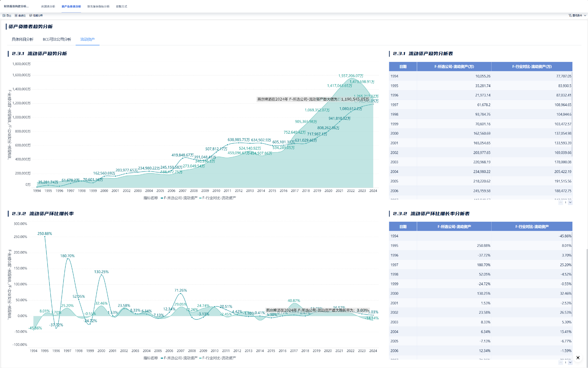Select the BCG可比公司分析 sub-tab
Viewport: 588px width, 368px height.
tap(57, 40)
